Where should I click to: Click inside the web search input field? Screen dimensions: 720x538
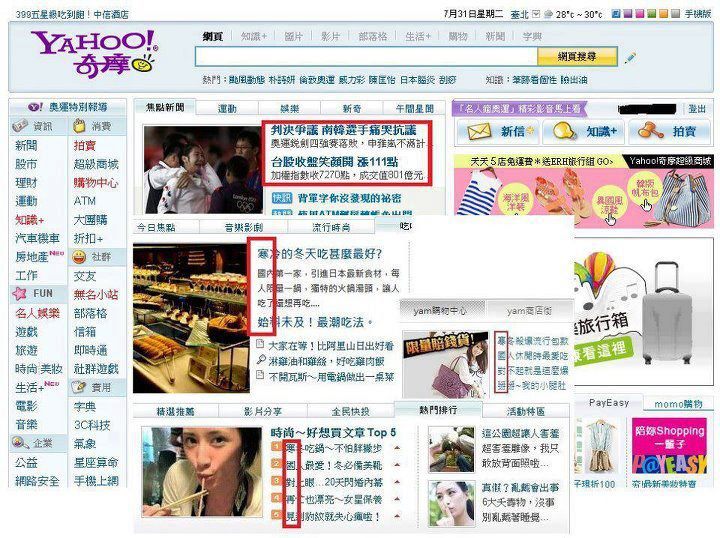[x=366, y=57]
